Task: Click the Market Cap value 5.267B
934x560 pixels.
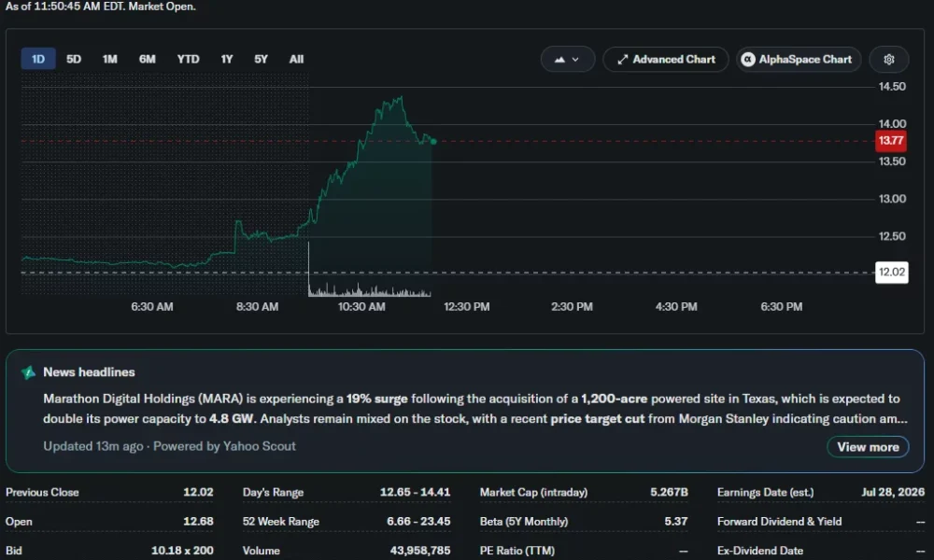Action: coord(669,492)
